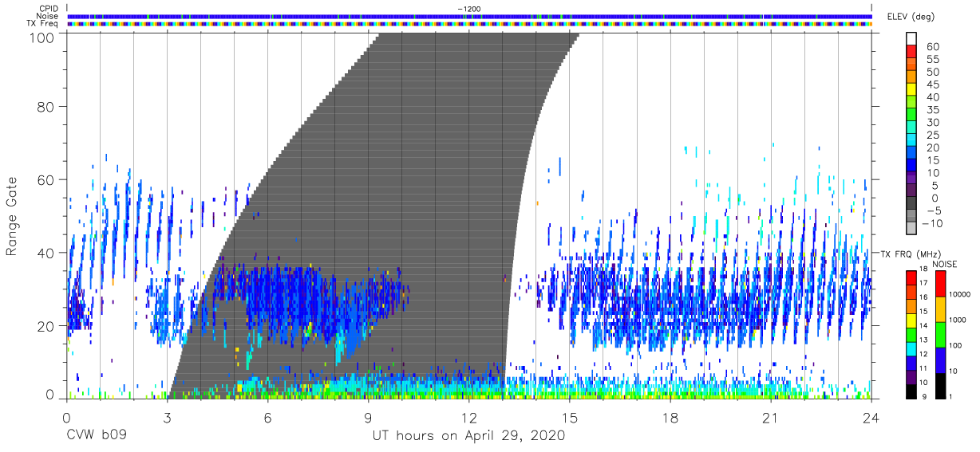Click the '100' tick on the Range Gate axis
980x452 pixels.
tap(43, 37)
